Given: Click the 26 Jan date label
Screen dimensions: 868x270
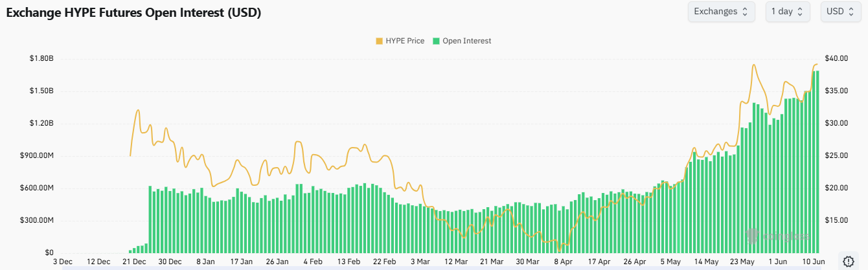Looking at the screenshot, I should pyautogui.click(x=277, y=262).
